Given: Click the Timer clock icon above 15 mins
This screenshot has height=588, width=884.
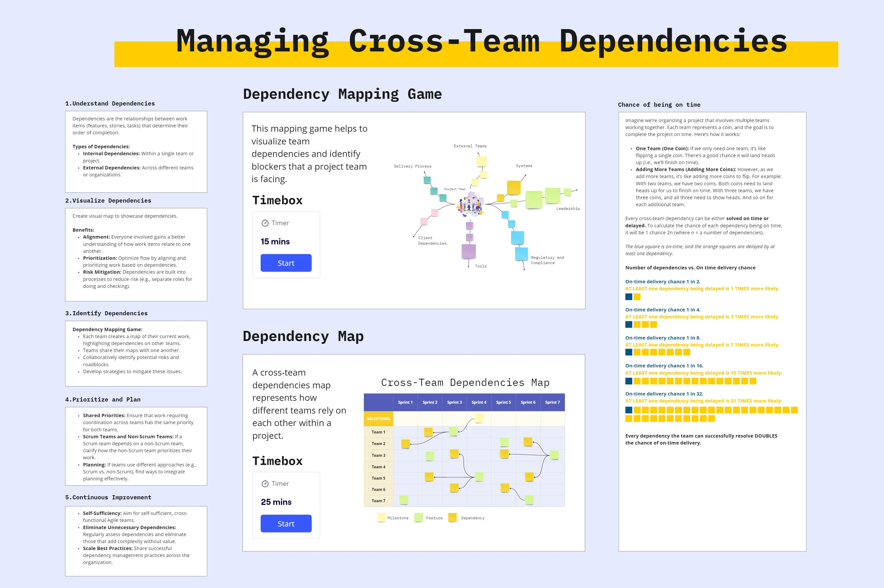Looking at the screenshot, I should click(x=265, y=223).
